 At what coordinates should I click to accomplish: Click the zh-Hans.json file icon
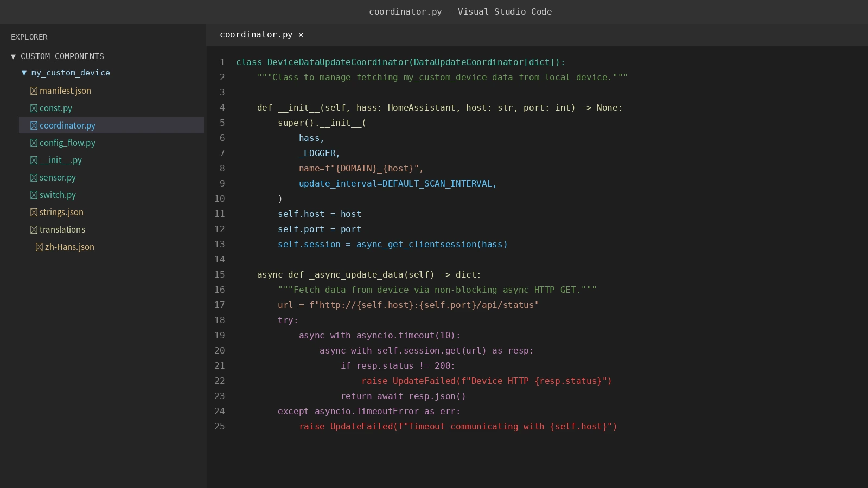(39, 247)
